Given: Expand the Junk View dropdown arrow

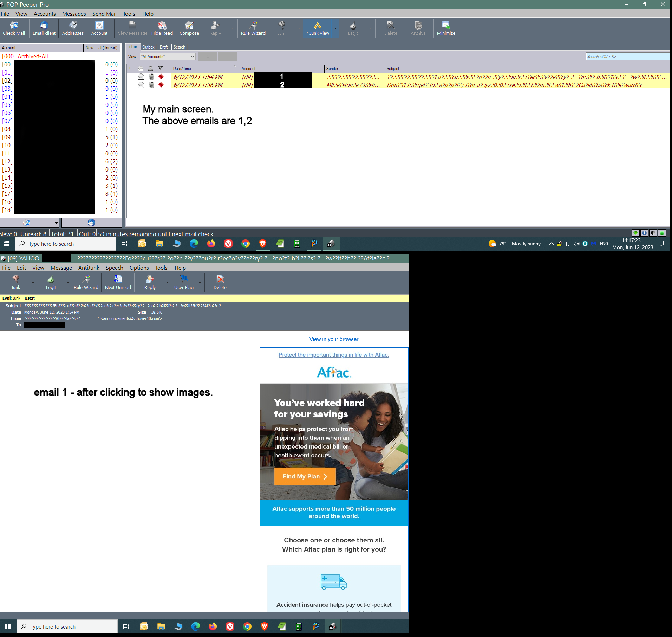Looking at the screenshot, I should coord(335,28).
